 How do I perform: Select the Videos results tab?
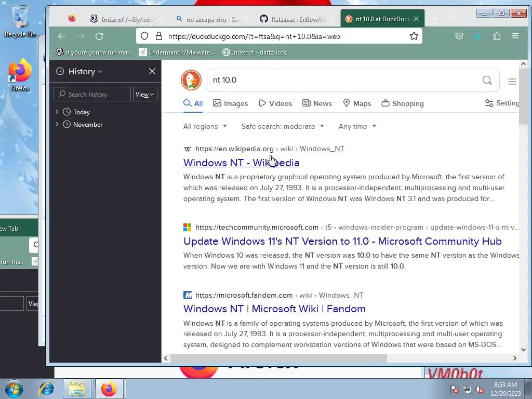[x=275, y=103]
